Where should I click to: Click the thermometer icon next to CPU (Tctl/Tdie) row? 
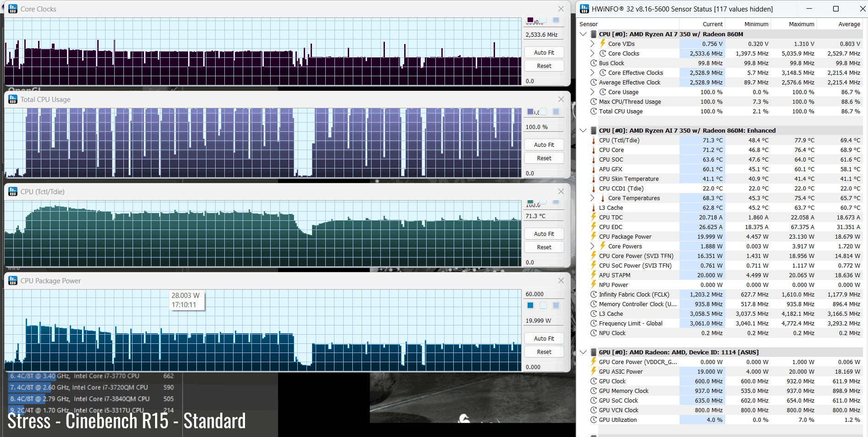(x=594, y=140)
